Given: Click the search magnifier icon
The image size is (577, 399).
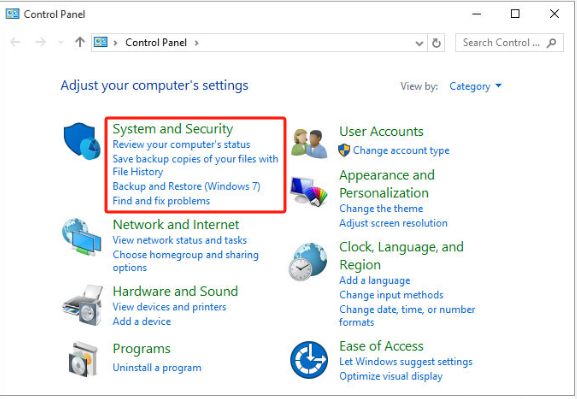Looking at the screenshot, I should 551,43.
